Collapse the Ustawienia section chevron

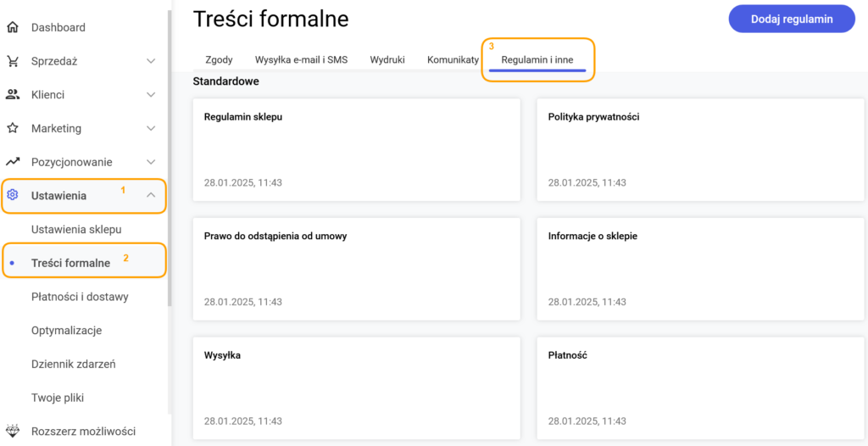tap(151, 195)
